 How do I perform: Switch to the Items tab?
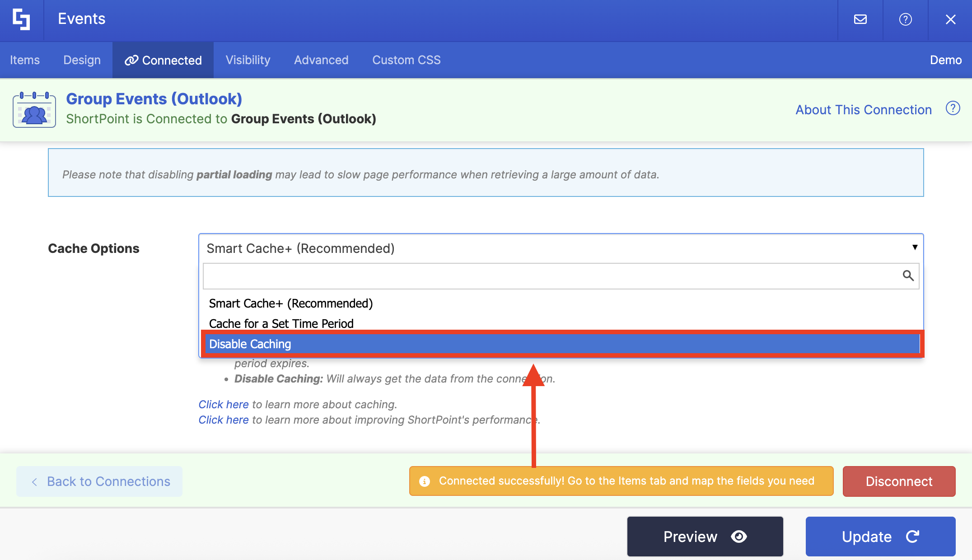[x=25, y=60]
